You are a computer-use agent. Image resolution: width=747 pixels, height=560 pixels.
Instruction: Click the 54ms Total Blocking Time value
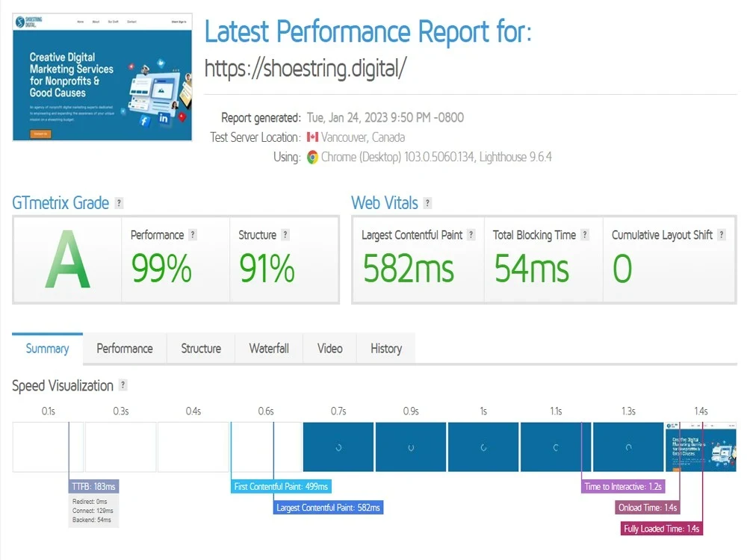531,268
